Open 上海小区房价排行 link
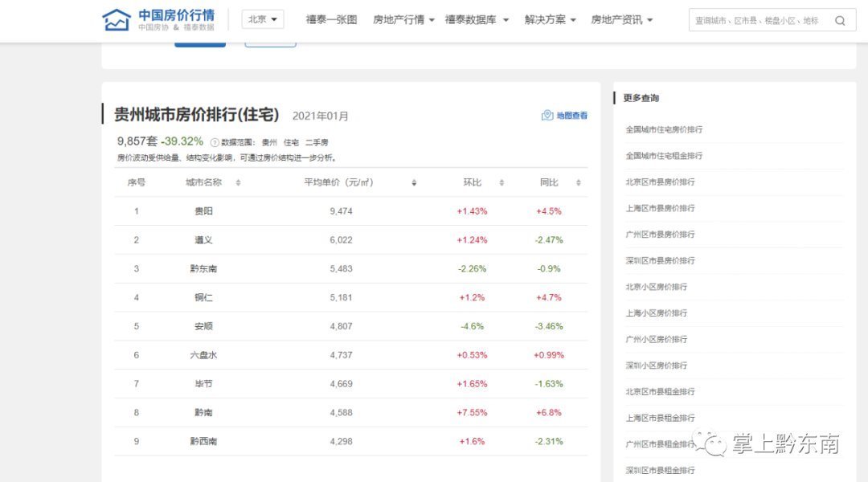This screenshot has width=868, height=482. click(656, 312)
